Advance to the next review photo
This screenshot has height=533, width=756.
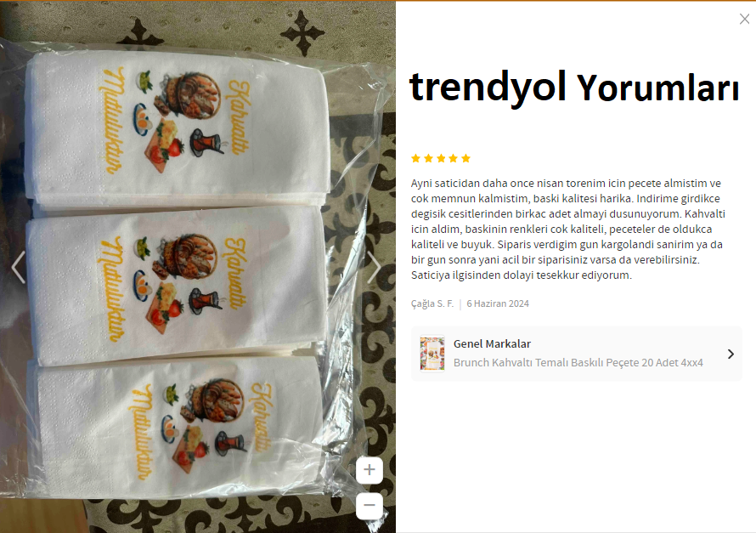click(374, 267)
